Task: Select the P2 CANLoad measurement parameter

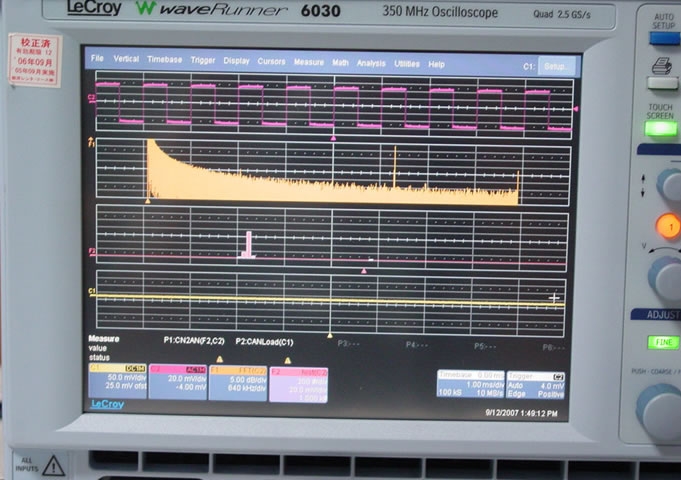Action: click(x=262, y=340)
